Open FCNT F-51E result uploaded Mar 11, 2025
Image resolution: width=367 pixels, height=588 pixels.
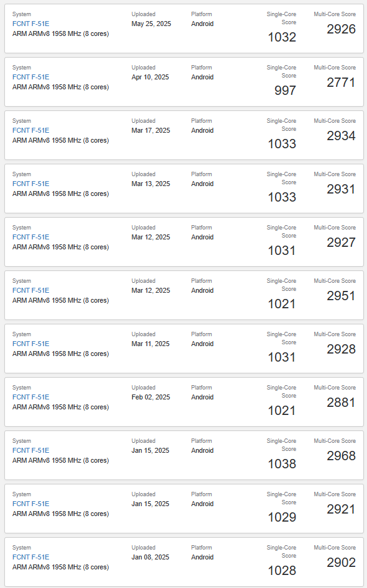31,344
